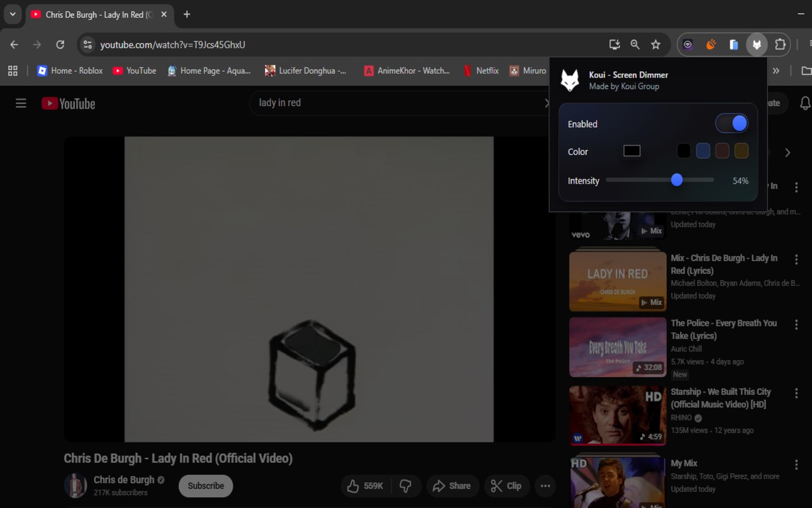Open site information icon beside the URL
The height and width of the screenshot is (508, 812).
pyautogui.click(x=88, y=44)
